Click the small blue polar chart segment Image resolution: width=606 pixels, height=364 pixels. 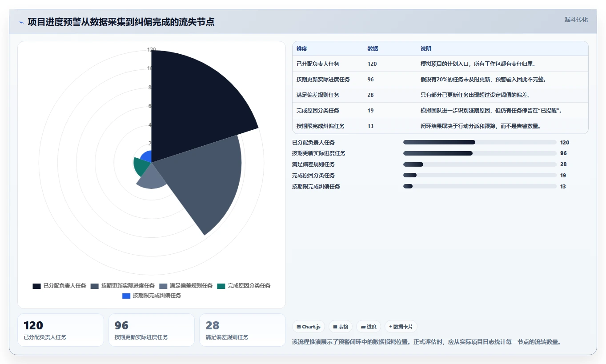(x=147, y=157)
